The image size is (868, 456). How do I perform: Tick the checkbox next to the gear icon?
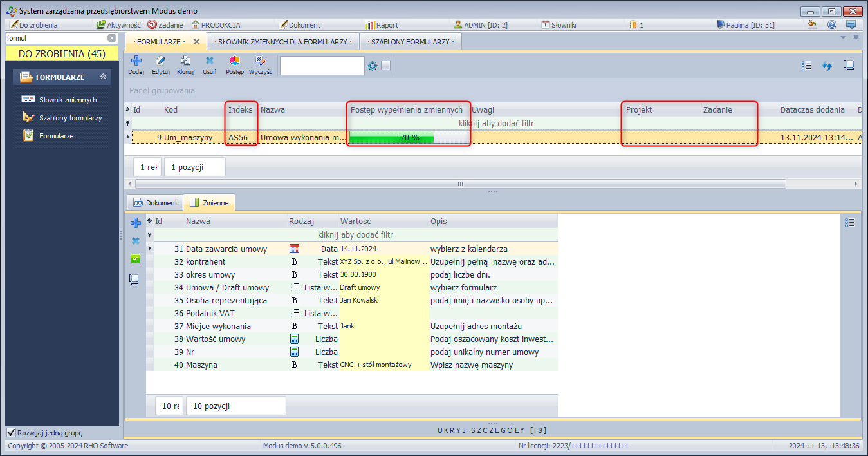point(385,66)
